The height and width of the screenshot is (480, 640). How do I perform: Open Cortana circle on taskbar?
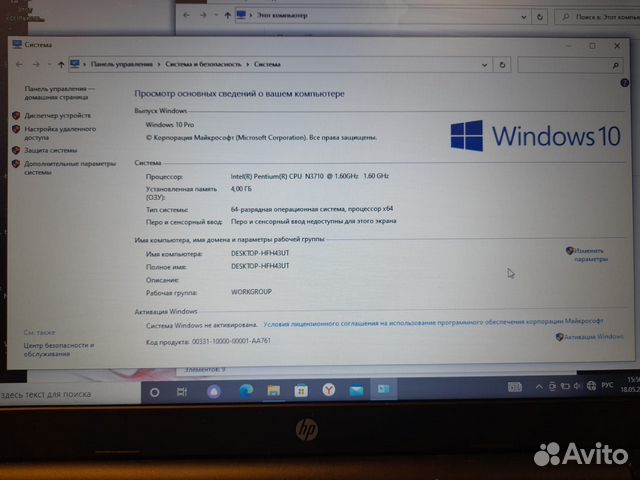[155, 393]
